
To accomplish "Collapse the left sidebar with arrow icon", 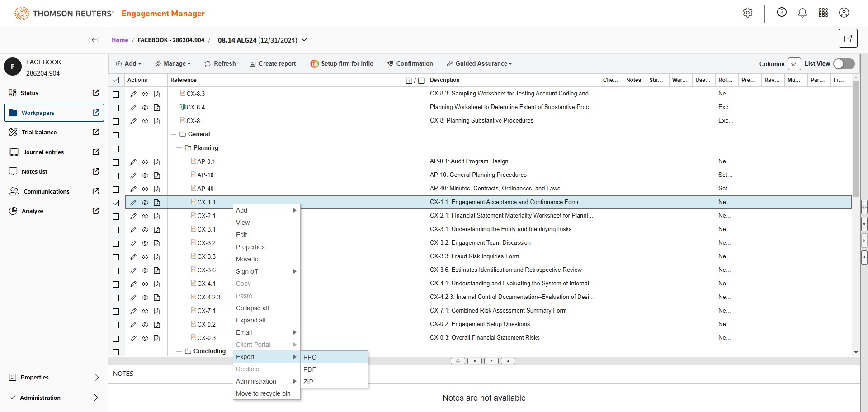I will pos(95,40).
